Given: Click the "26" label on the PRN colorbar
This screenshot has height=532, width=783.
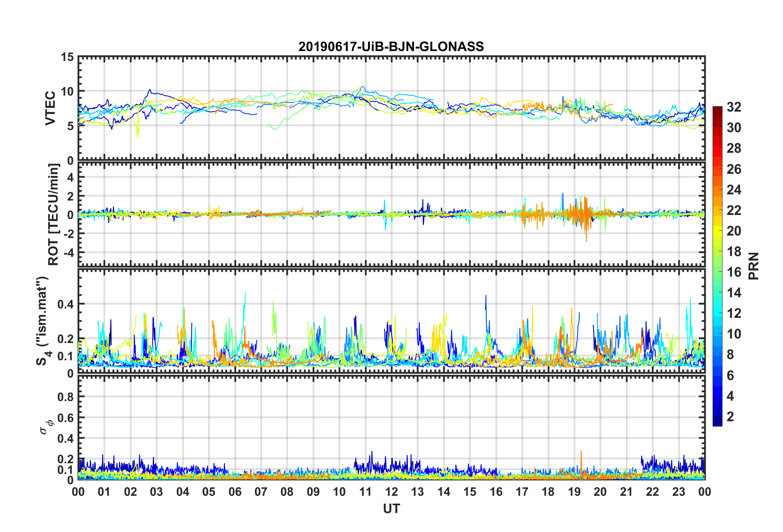Looking at the screenshot, I should [734, 169].
